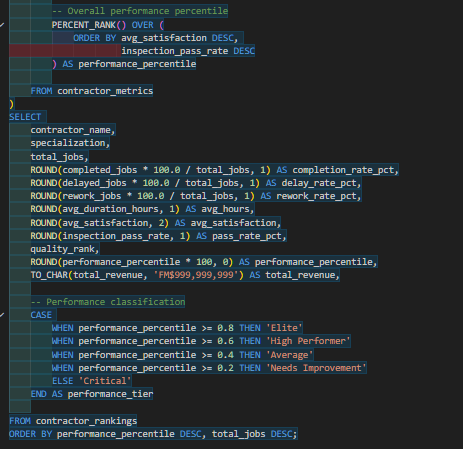Screen dimensions: 463x449
Task: Click 'contractor_metrics' table name
Action: click(x=105, y=91)
